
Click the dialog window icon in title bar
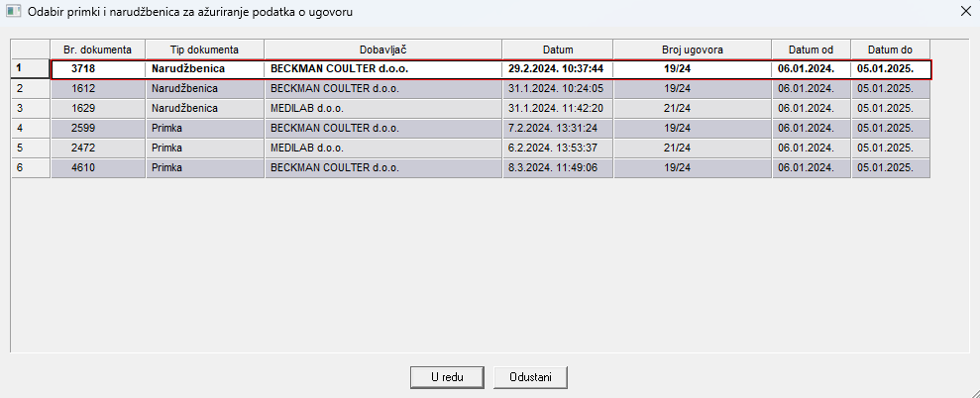pyautogui.click(x=14, y=12)
